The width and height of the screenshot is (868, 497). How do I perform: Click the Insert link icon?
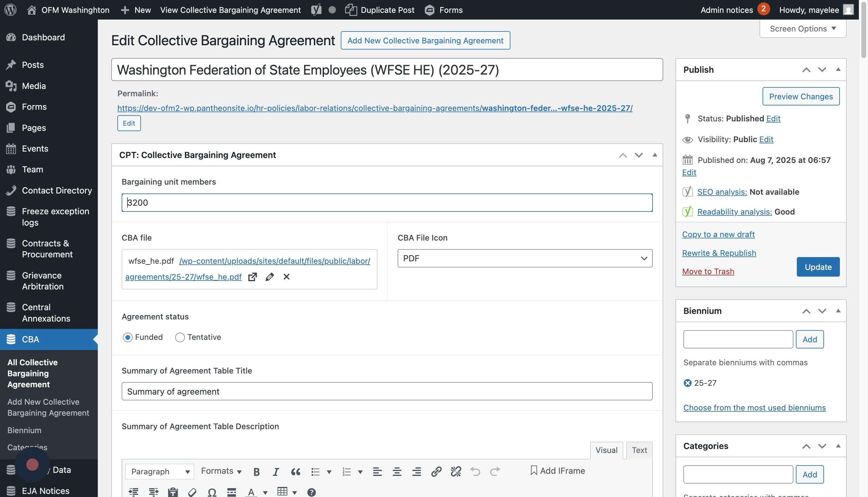click(436, 471)
